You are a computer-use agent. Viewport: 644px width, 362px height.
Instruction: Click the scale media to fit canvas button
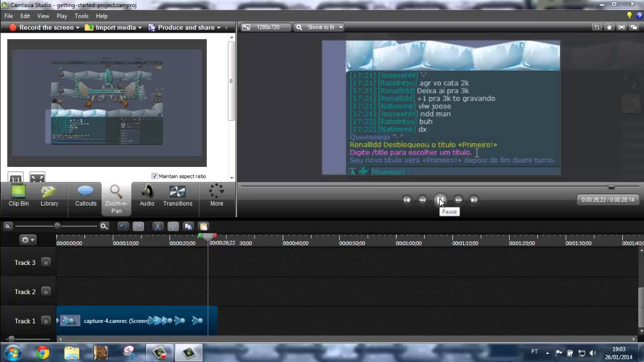point(37,178)
